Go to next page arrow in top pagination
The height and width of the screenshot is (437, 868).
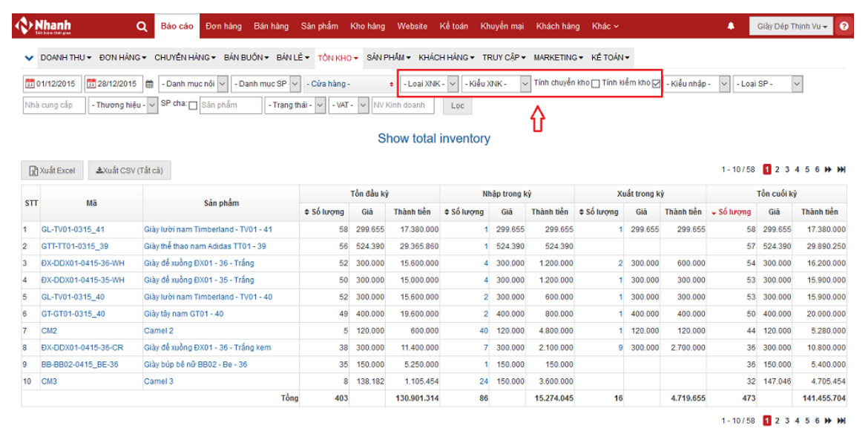828,169
